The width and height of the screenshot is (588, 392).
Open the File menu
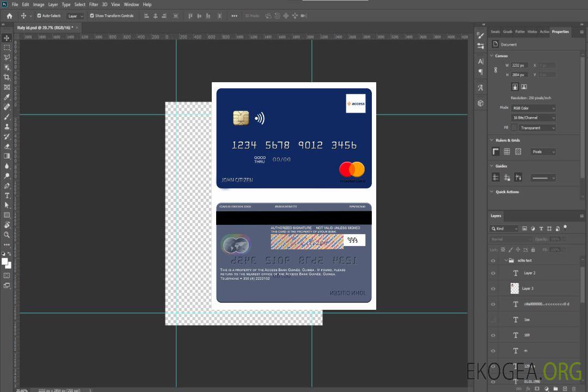[x=15, y=4]
